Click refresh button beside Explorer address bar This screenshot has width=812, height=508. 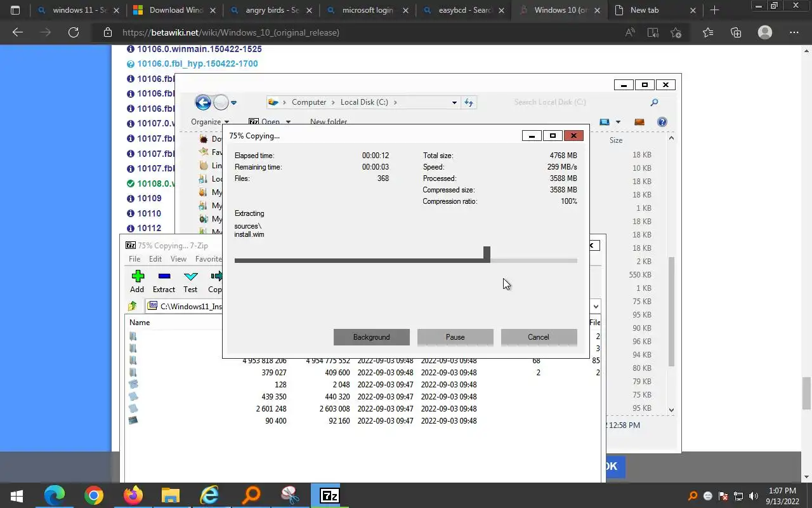point(469,102)
